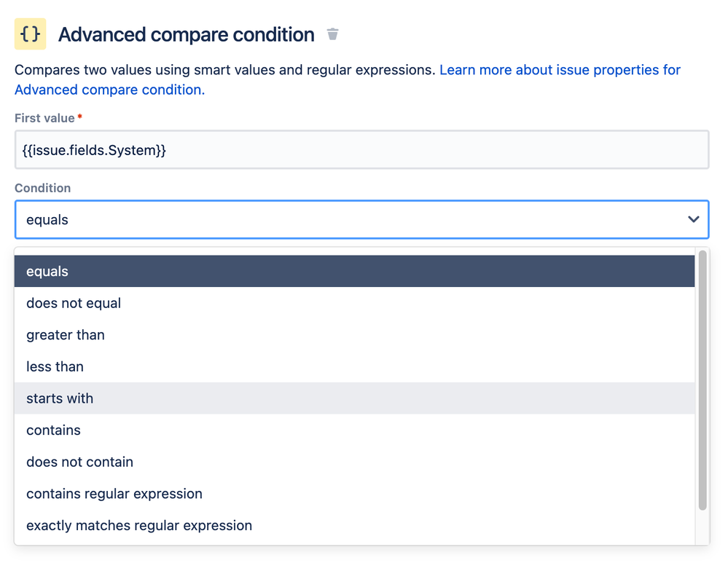Viewport: 728px width, 579px height.
Task: Click into the First value input field
Action: (361, 150)
